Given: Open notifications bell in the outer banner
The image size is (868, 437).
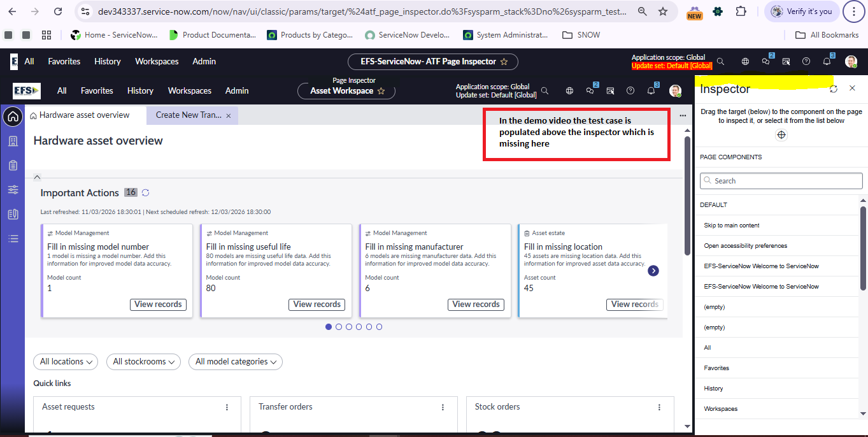Looking at the screenshot, I should pos(827,62).
